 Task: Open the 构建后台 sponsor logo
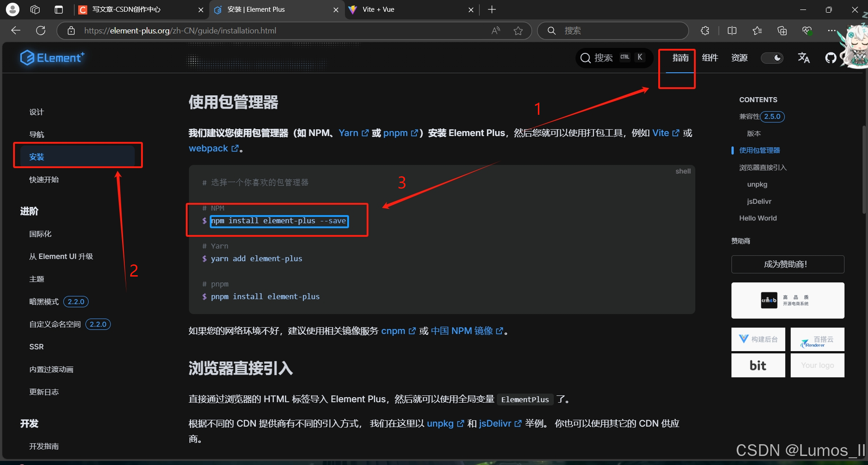tap(758, 339)
